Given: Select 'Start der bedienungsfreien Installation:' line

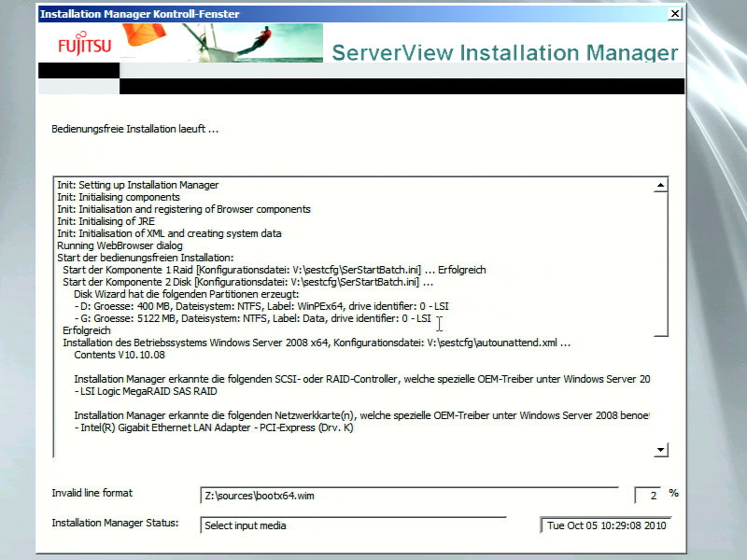Looking at the screenshot, I should 146,258.
